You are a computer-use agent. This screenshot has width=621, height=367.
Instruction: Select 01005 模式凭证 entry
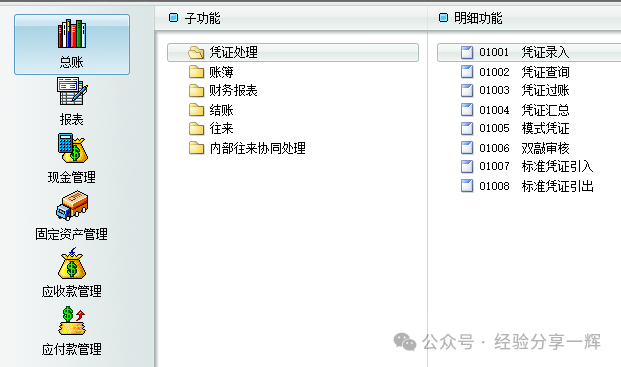click(x=515, y=128)
